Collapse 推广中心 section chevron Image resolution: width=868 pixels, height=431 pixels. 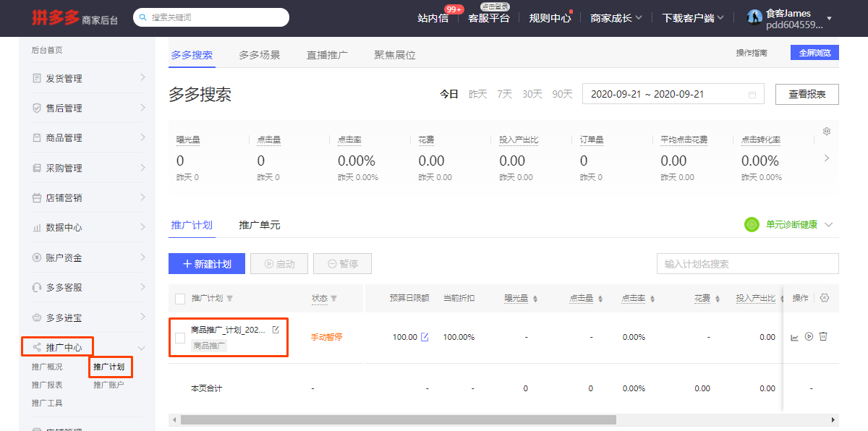(142, 348)
